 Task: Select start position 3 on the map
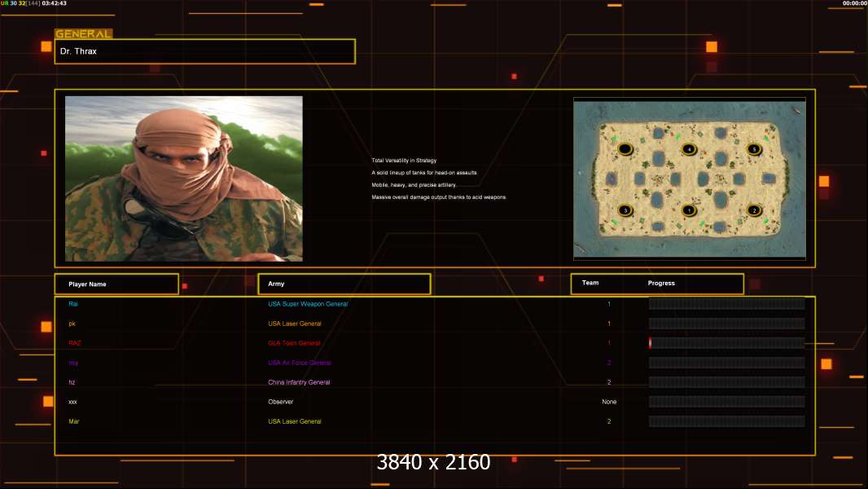625,210
